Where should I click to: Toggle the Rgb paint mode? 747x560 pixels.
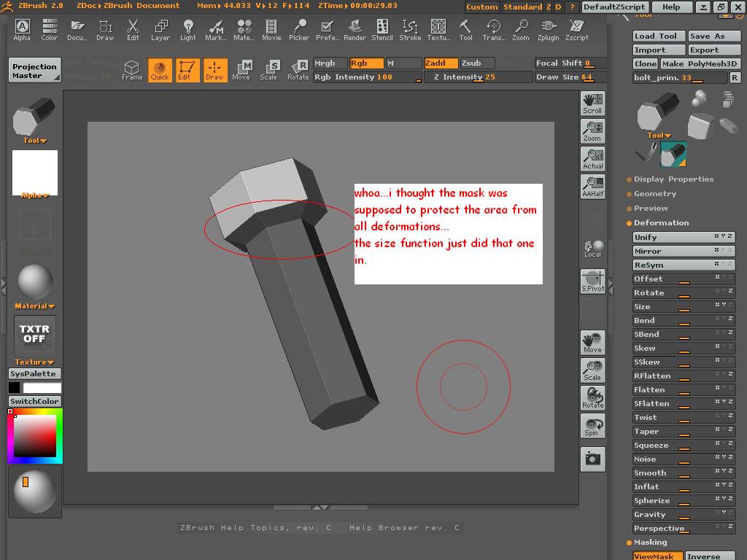click(366, 63)
